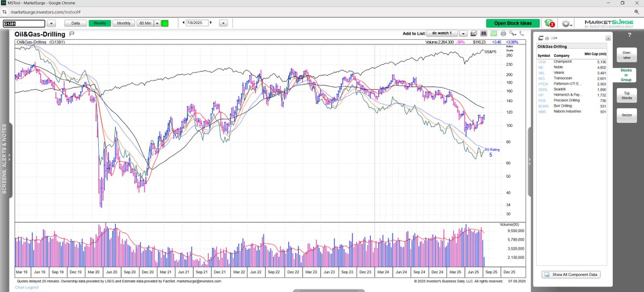This screenshot has height=292, width=644.
Task: Open the dc watch 1 list dropdown arrow
Action: 463,33
